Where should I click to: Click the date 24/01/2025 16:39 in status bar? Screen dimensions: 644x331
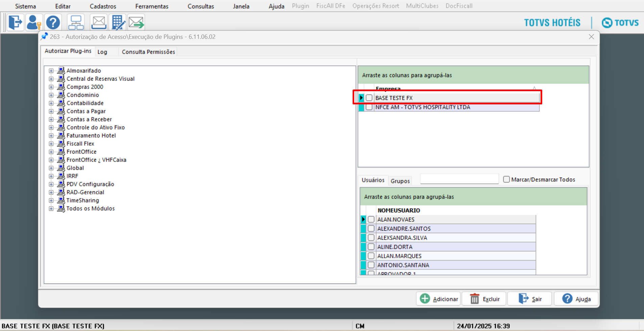483,326
